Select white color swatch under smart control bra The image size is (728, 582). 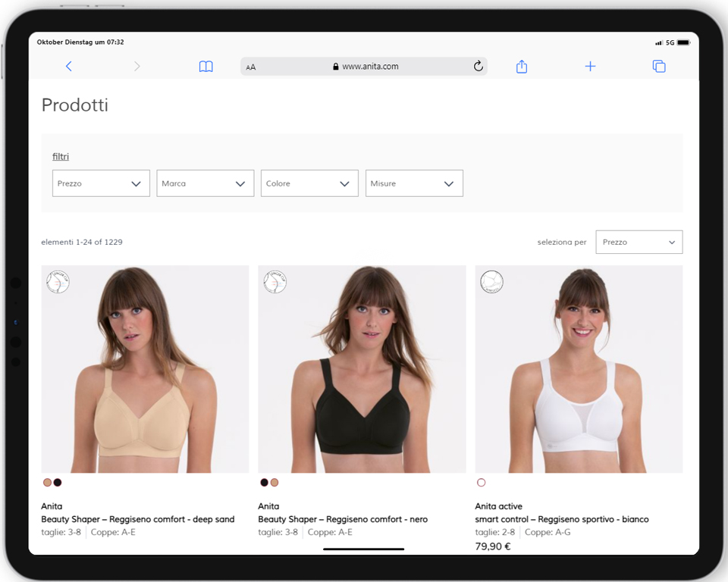481,482
